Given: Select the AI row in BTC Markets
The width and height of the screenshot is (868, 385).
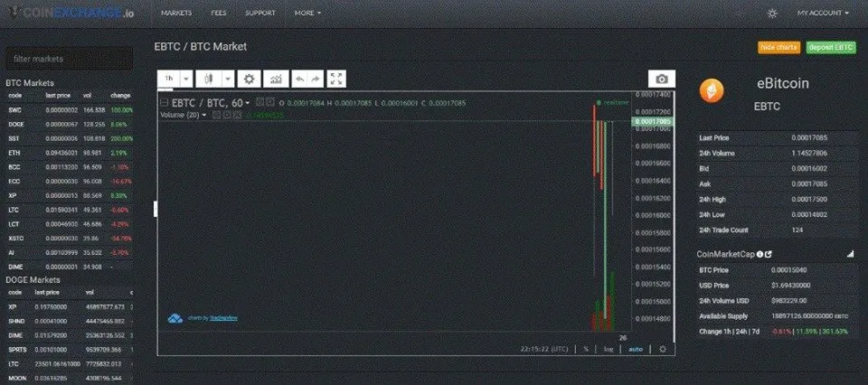Looking at the screenshot, I should click(70, 253).
